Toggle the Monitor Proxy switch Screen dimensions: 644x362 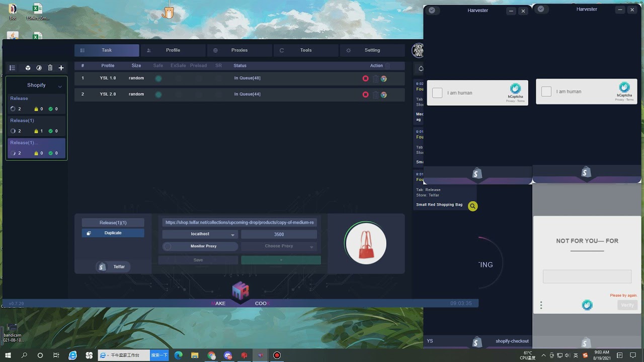click(168, 246)
